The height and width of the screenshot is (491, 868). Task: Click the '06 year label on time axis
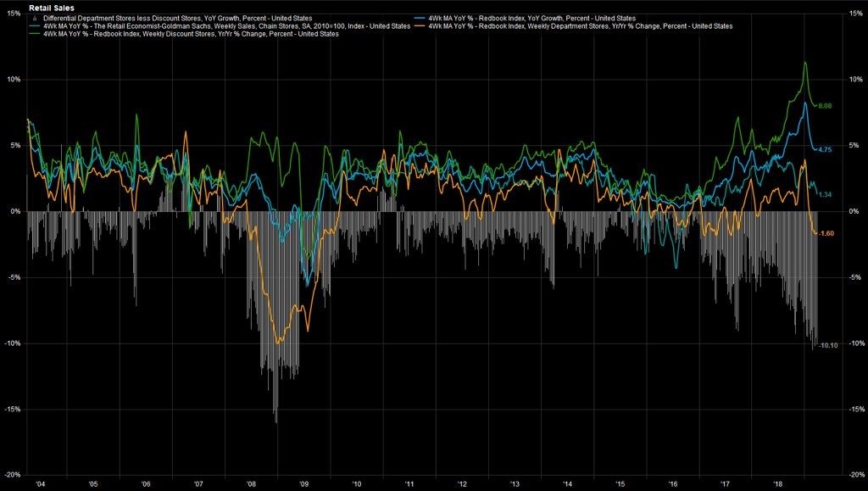click(146, 484)
